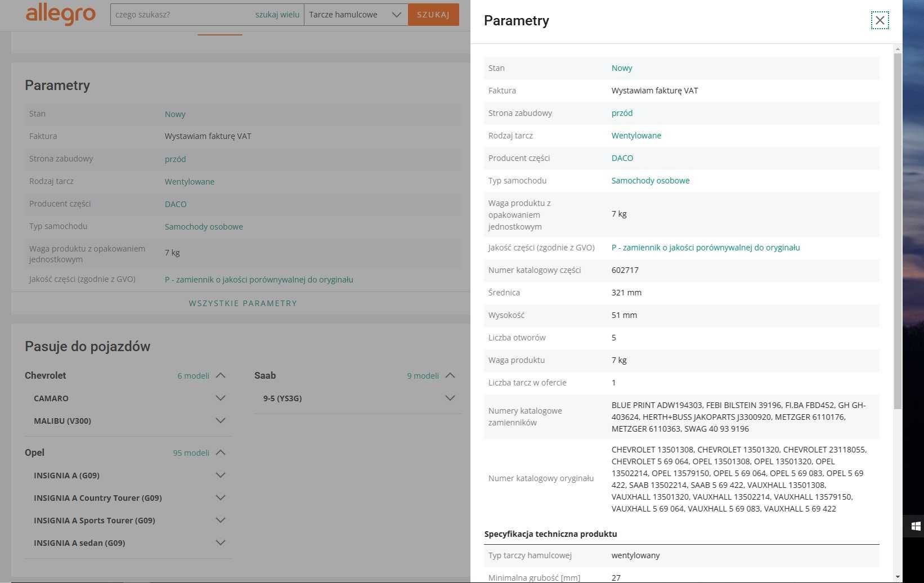Screen dimensions: 924x583
Task: Click the GVO quality link in background Parametry
Action: [x=259, y=280]
